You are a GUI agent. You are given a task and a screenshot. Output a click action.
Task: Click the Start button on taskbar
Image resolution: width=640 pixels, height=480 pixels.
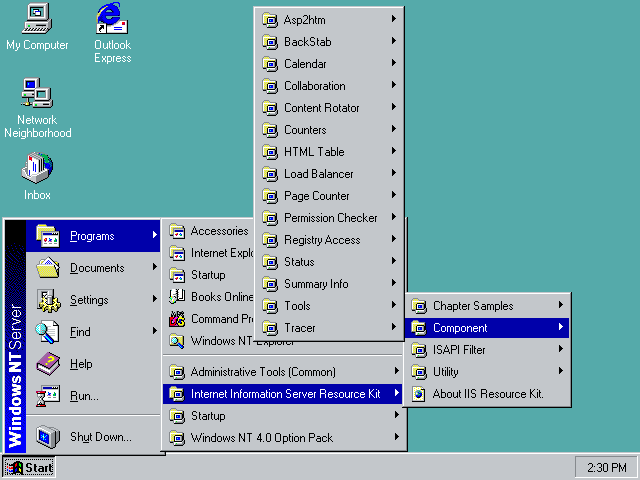29,467
